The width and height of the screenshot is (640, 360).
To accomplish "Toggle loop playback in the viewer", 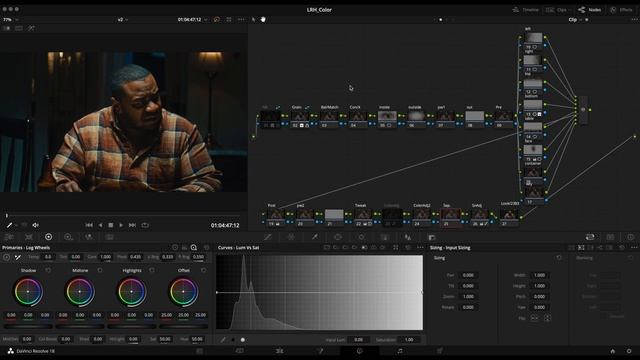I will pyautogui.click(x=145, y=225).
